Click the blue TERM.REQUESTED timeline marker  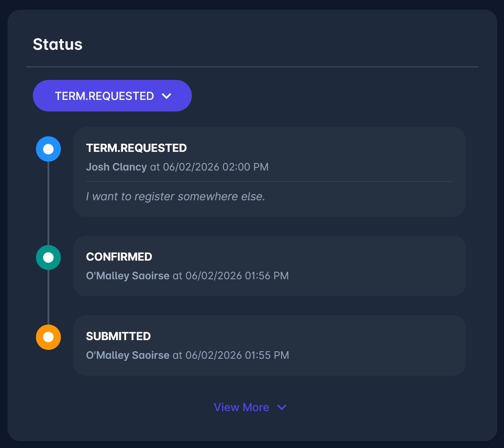(x=48, y=149)
